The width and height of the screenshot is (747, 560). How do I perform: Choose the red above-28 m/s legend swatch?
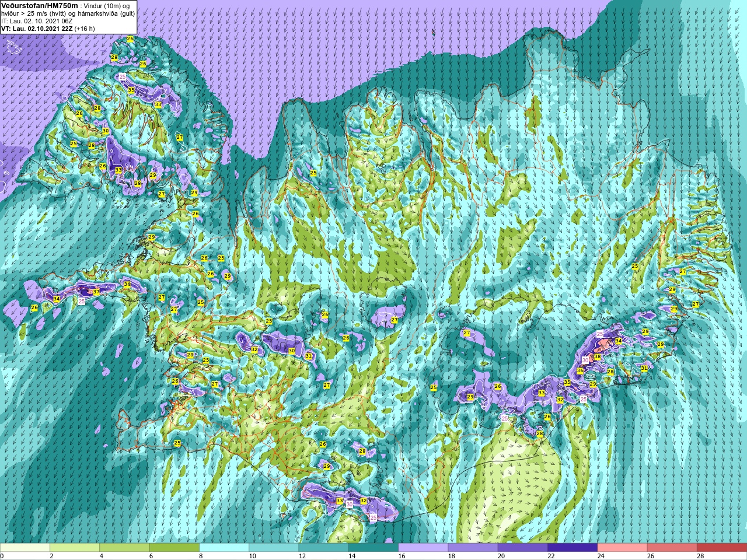click(x=722, y=548)
